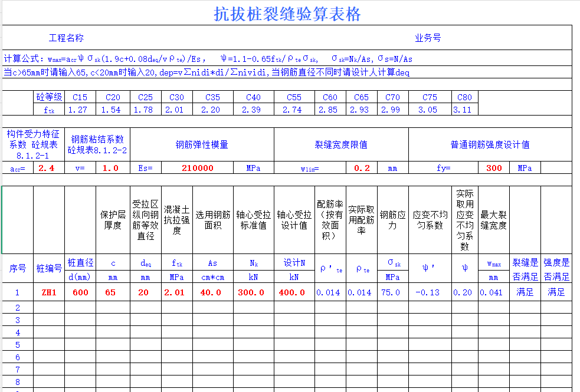Viewport: 580px width, 392px height.
Task: Click the 选用钢筋面积 column header
Action: point(212,220)
